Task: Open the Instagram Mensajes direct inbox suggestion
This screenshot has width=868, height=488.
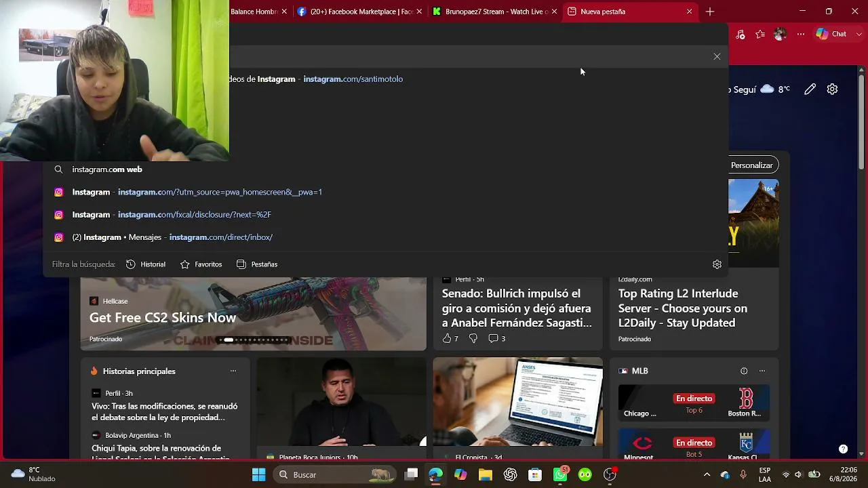Action: point(385,237)
